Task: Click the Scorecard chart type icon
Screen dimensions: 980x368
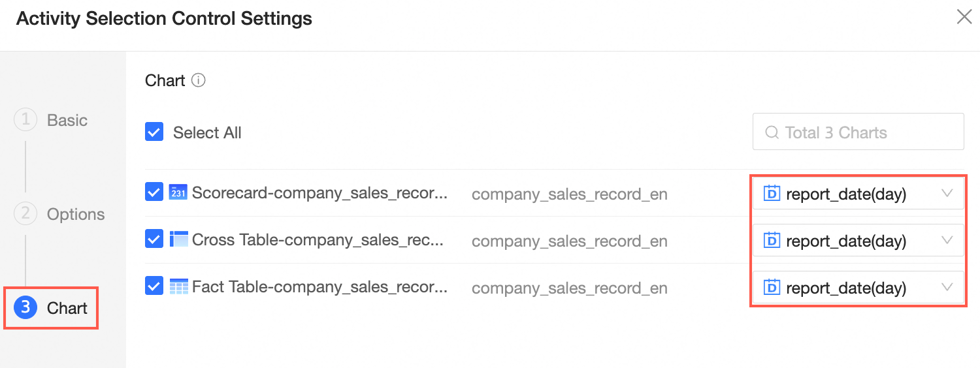Action: point(178,192)
